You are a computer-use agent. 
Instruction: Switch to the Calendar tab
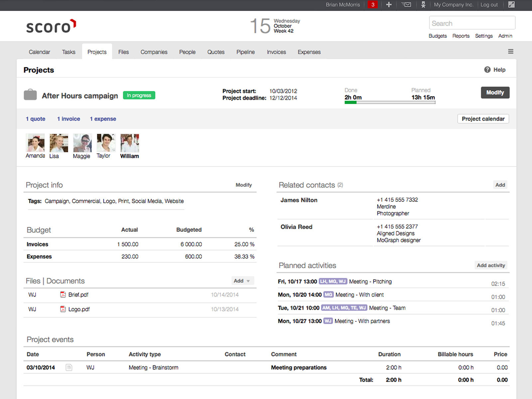pyautogui.click(x=40, y=52)
